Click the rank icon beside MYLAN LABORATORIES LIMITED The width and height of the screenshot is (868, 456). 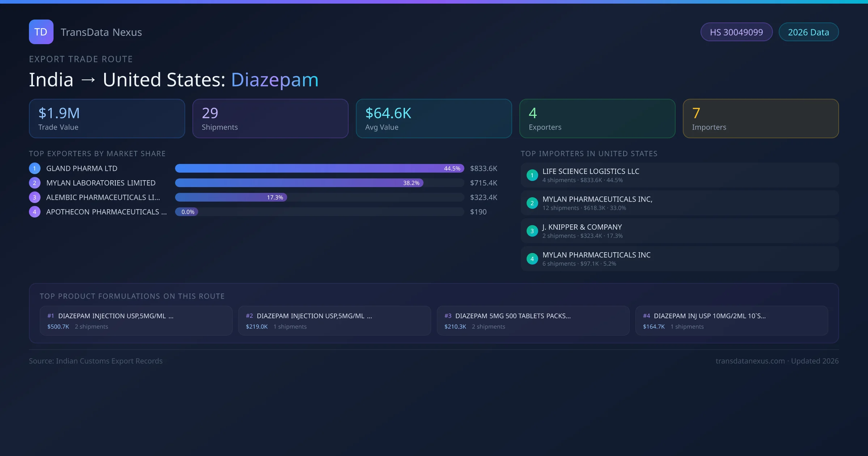coord(34,183)
